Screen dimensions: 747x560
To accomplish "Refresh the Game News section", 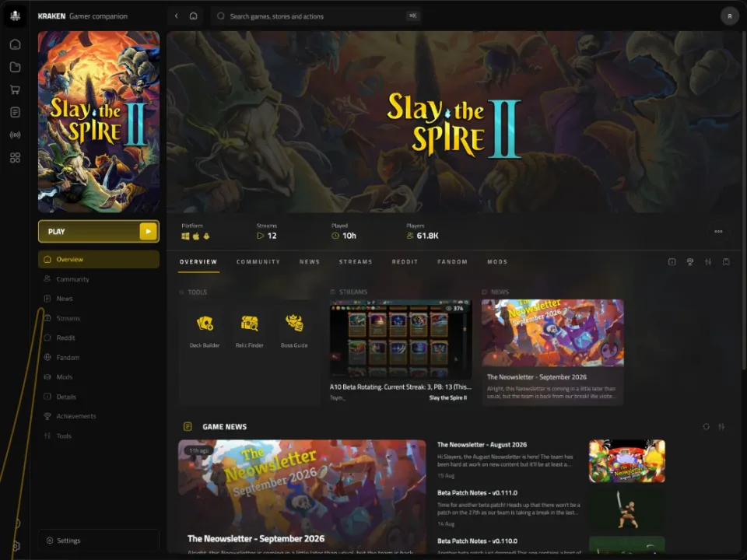I will point(706,427).
